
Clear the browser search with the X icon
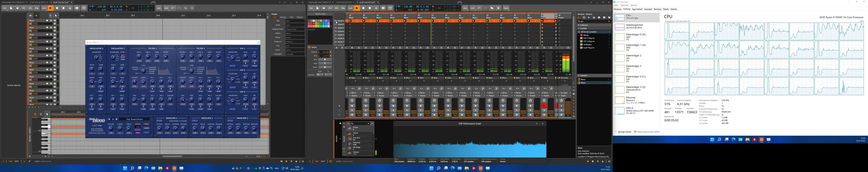(609, 21)
